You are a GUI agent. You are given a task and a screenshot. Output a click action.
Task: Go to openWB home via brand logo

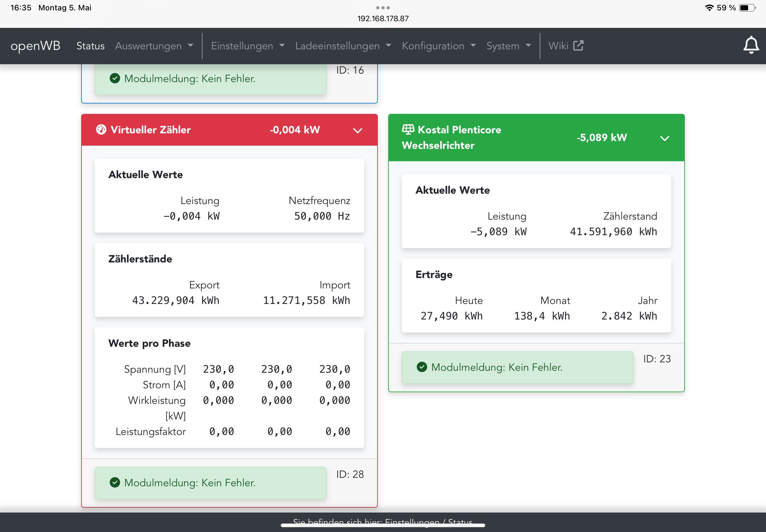[35, 46]
